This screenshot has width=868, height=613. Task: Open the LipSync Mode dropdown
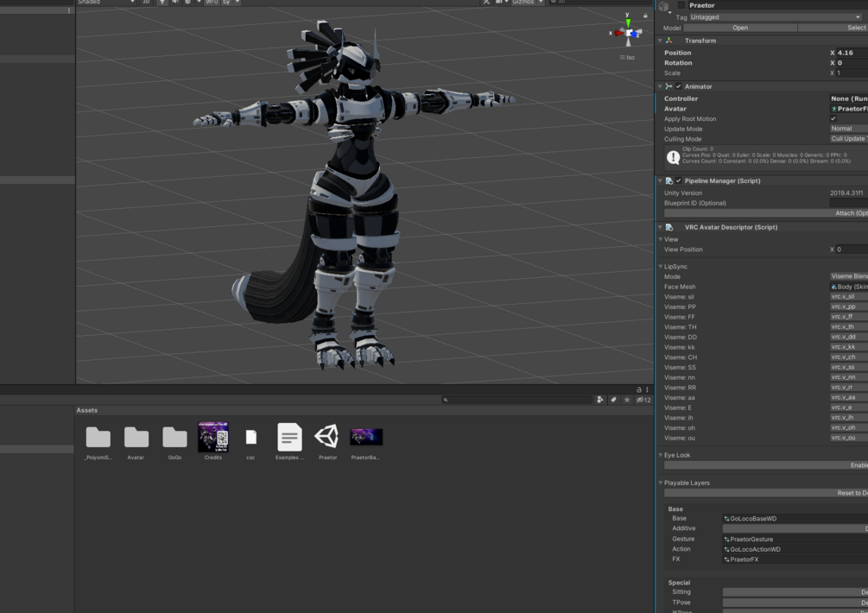point(849,276)
